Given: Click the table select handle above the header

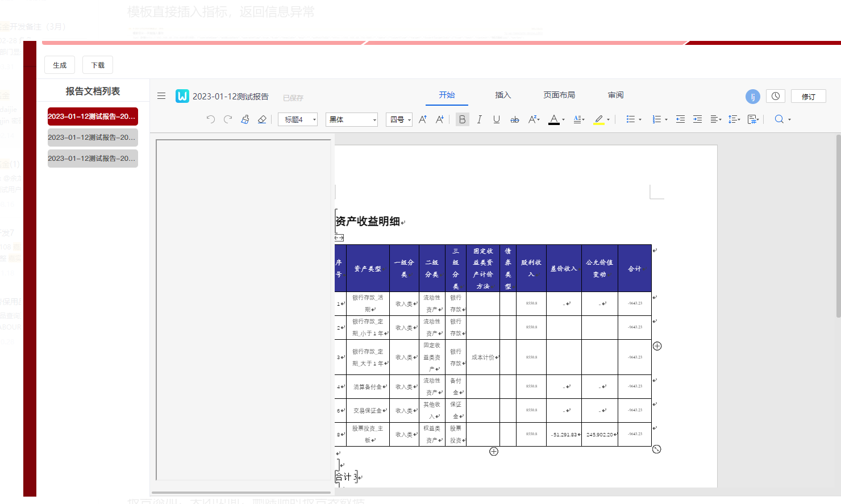Looking at the screenshot, I should point(339,238).
